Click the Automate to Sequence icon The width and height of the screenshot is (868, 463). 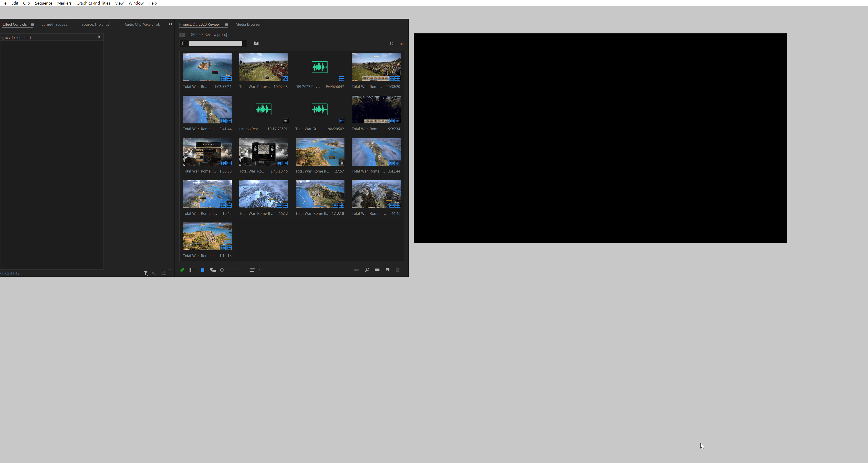[357, 270]
